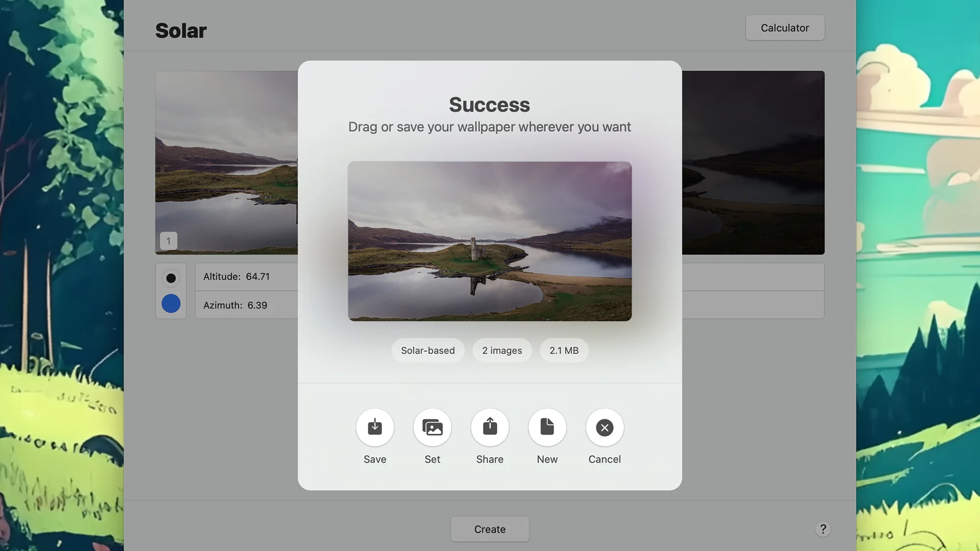Select the 2 images tag
Image resolution: width=980 pixels, height=551 pixels.
tap(502, 350)
